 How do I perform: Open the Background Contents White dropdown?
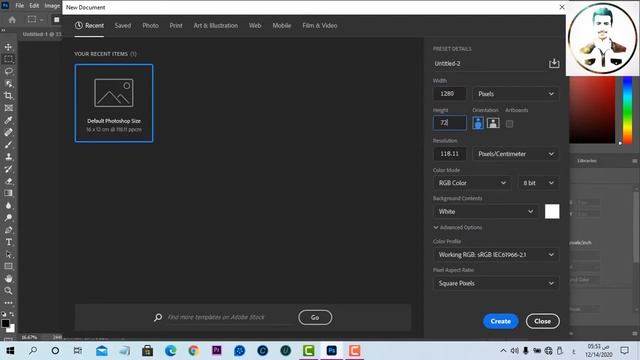pyautogui.click(x=486, y=211)
